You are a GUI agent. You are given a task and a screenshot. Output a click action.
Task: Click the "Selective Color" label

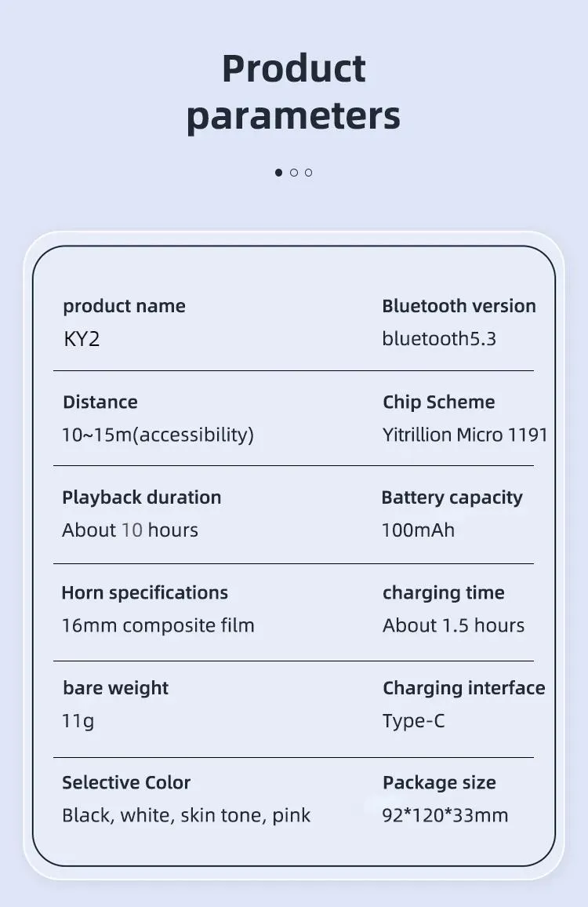tap(126, 782)
